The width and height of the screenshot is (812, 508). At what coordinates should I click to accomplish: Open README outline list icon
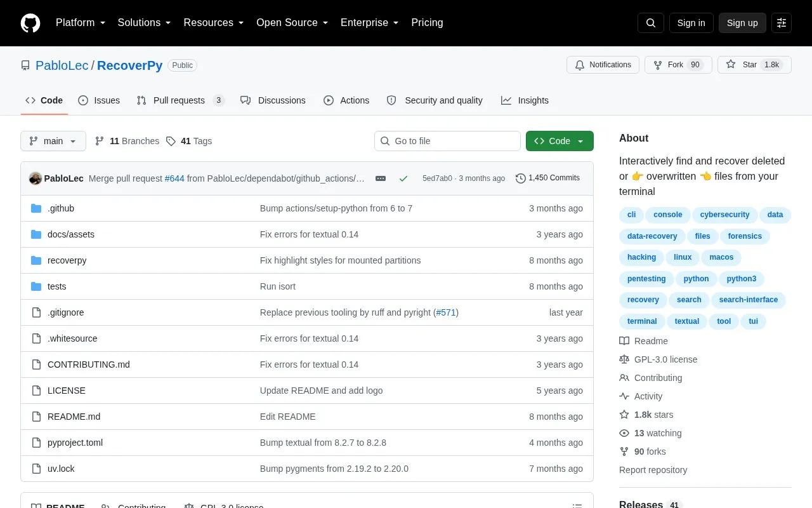click(577, 506)
